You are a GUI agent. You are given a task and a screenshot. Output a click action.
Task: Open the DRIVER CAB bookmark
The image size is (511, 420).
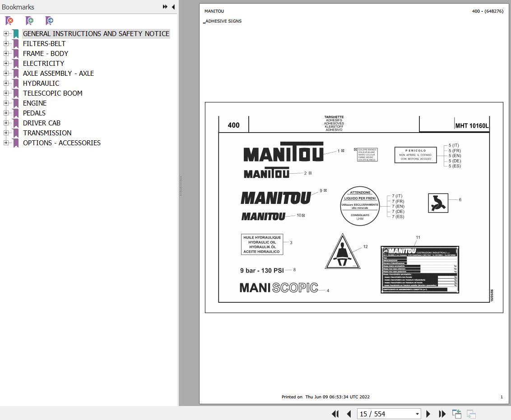tap(42, 123)
